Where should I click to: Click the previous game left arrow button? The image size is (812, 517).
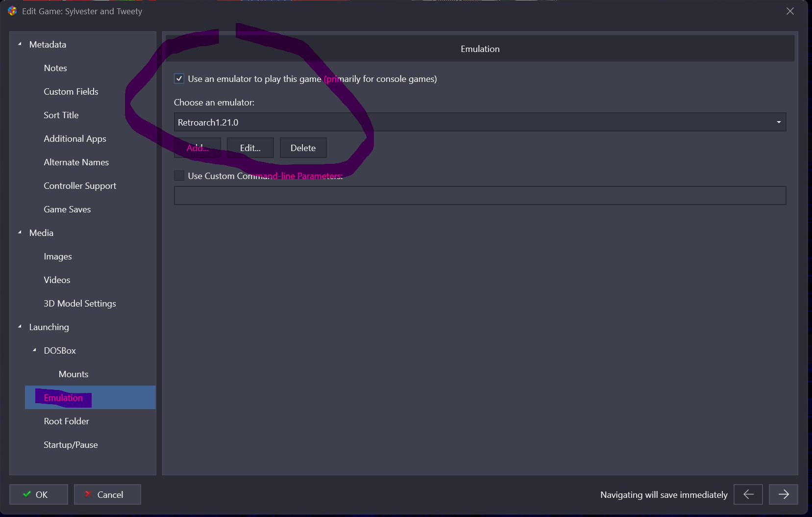pyautogui.click(x=748, y=494)
